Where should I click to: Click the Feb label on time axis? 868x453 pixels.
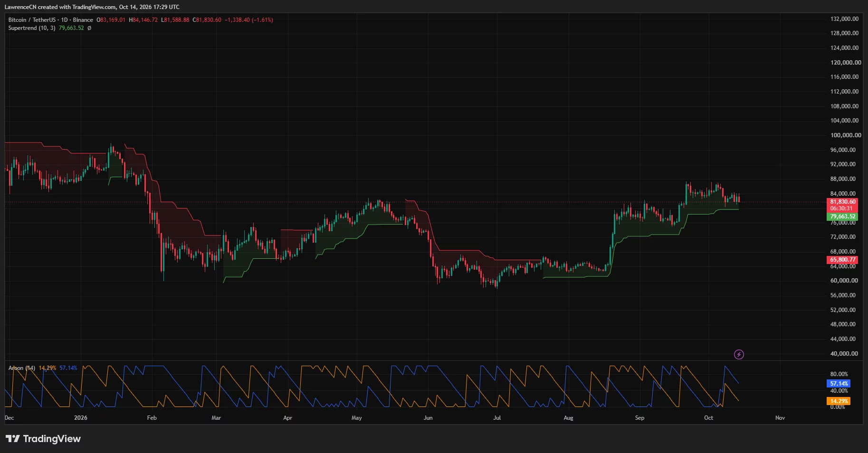(152, 418)
